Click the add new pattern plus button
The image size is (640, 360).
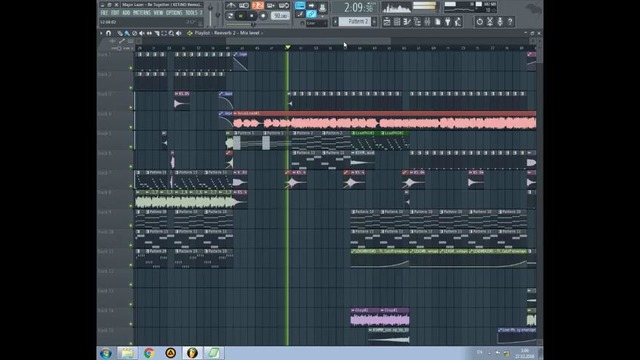(x=374, y=22)
